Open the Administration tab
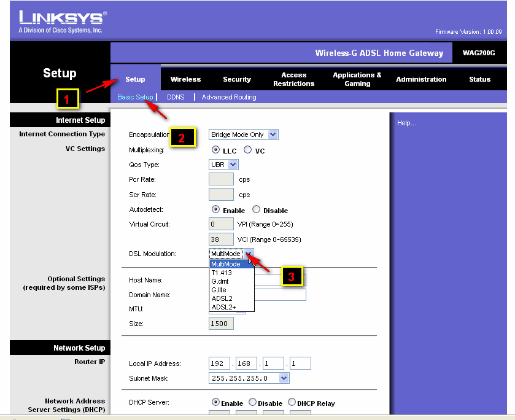515x420 pixels. pyautogui.click(x=421, y=79)
